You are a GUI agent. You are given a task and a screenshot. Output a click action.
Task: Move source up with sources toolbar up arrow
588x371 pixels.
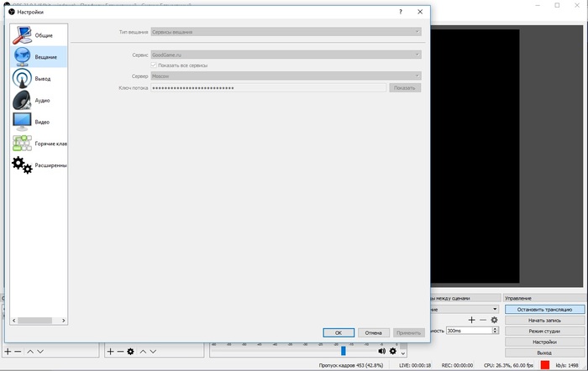(144, 352)
